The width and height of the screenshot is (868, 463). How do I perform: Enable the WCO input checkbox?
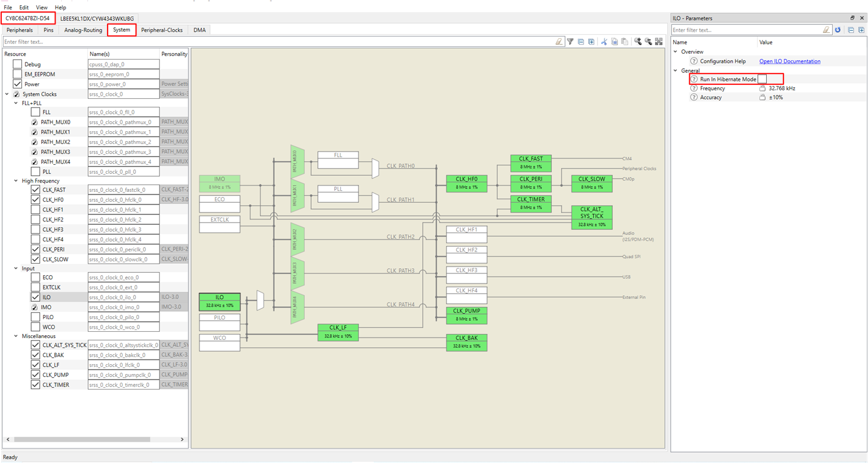(35, 327)
